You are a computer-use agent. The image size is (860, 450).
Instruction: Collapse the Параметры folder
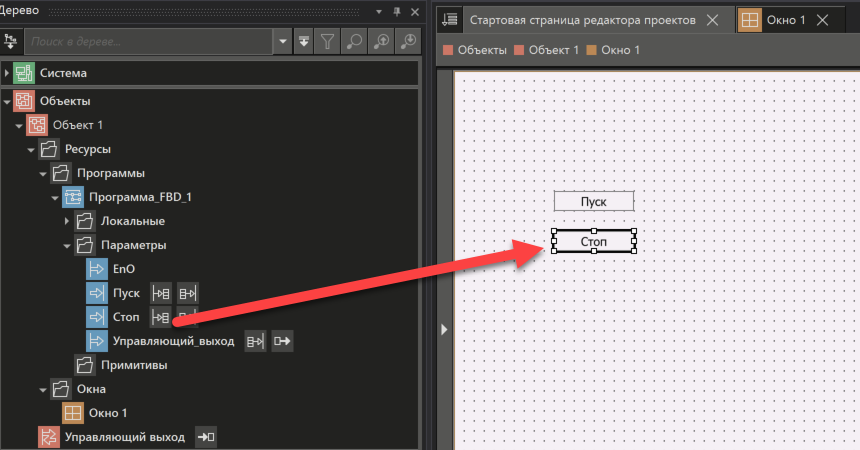tap(68, 245)
